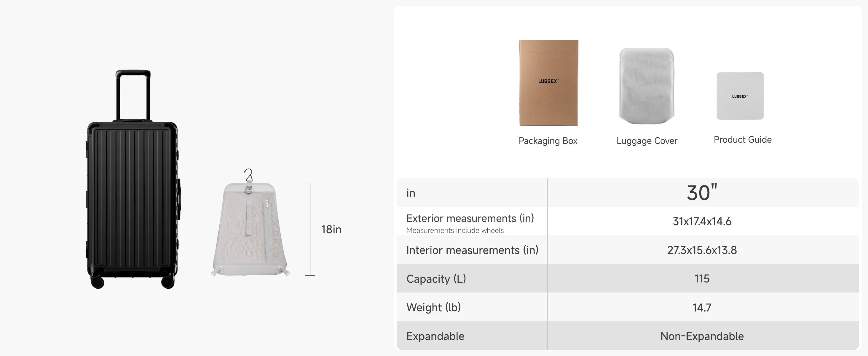This screenshot has height=356, width=868.
Task: Click the 27.3x15.6x13.8 interior measurement value
Action: [x=702, y=250]
